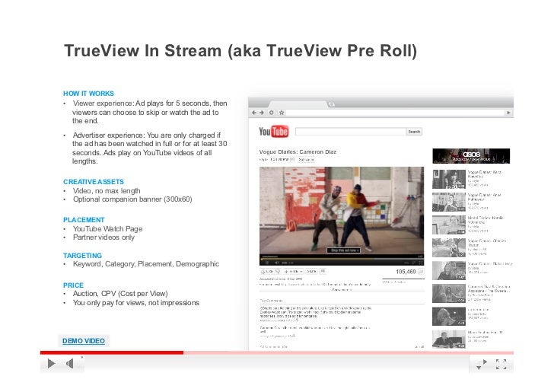Click the TARGETING heading
Viewport: 554px width, 392px height.
point(82,256)
